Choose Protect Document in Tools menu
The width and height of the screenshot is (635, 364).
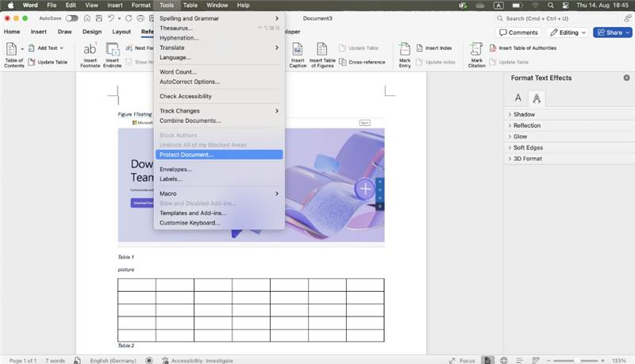(219, 155)
